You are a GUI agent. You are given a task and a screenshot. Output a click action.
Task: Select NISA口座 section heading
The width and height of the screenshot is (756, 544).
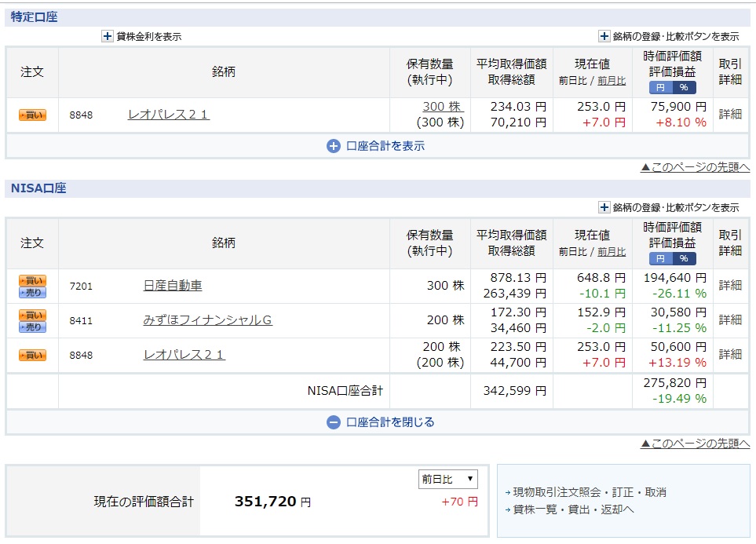[38, 188]
